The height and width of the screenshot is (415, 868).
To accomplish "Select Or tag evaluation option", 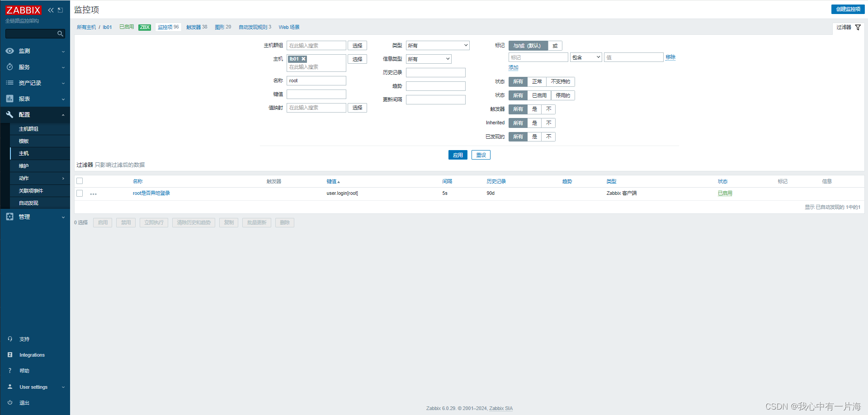I will point(555,46).
